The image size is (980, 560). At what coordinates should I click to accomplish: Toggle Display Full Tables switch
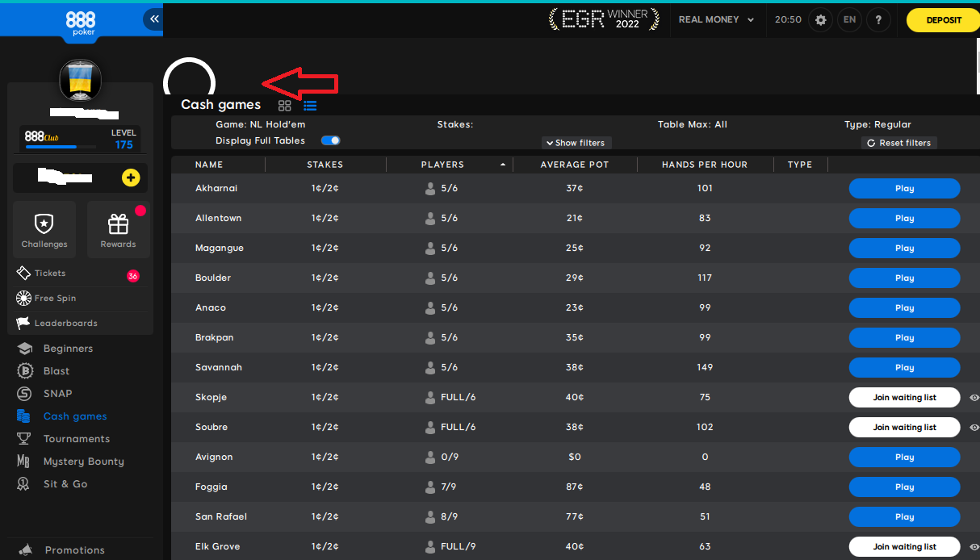click(331, 140)
